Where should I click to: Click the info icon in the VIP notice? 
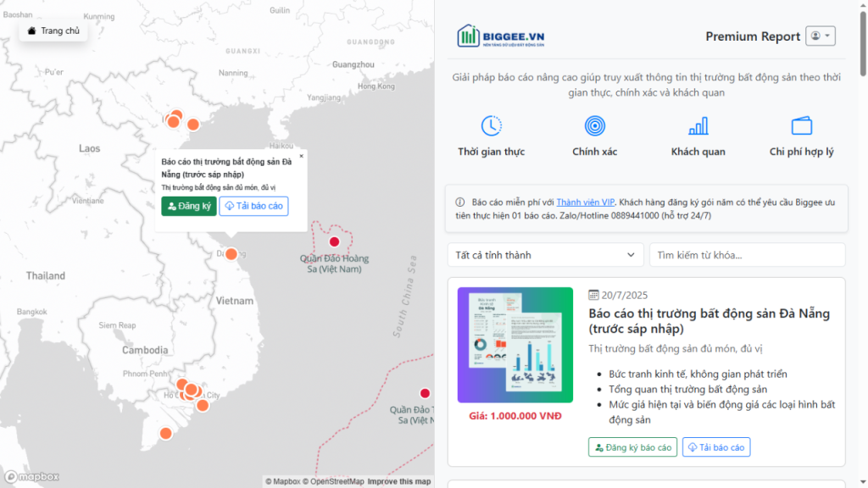point(460,202)
